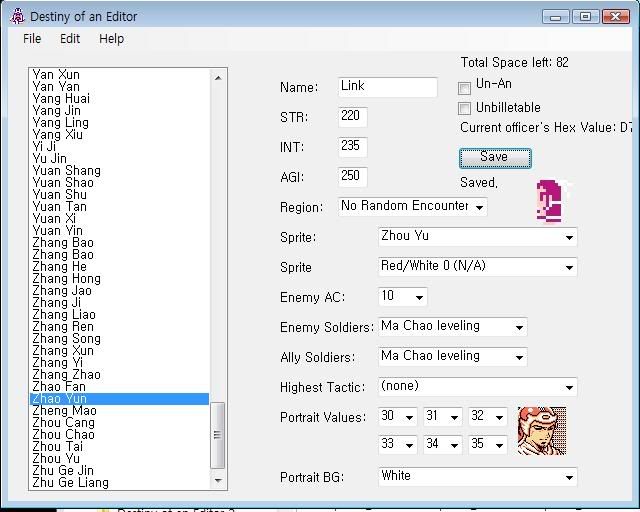Enable the Unbilletable checkbox
Viewport: 640px width, 512px height.
coord(465,108)
